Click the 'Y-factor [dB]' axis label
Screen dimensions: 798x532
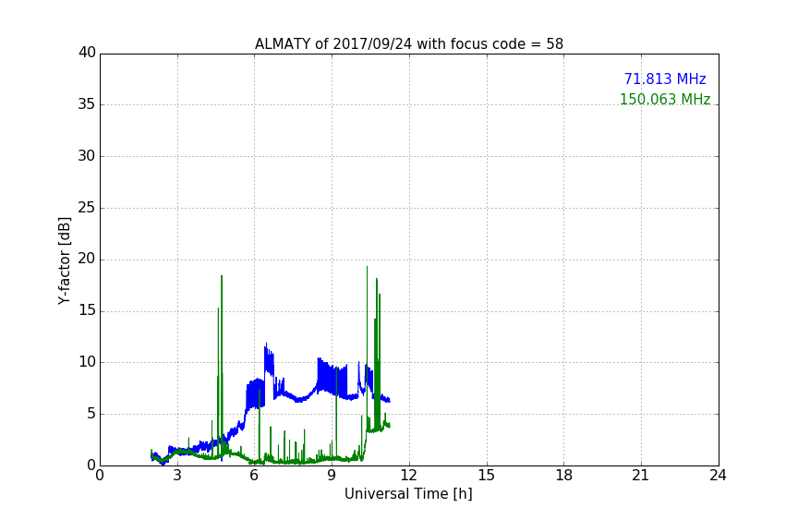tap(64, 260)
